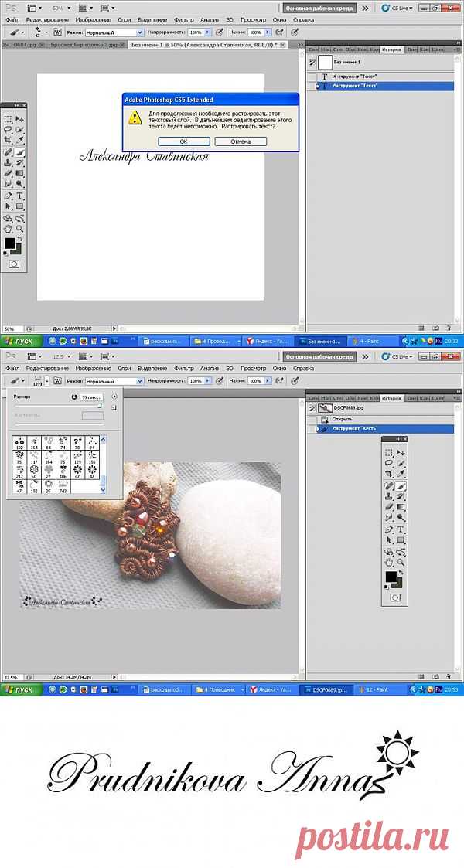Screen dimensions: 464x868
Task: Choose the brush preset labeled 106
Action: [63, 471]
